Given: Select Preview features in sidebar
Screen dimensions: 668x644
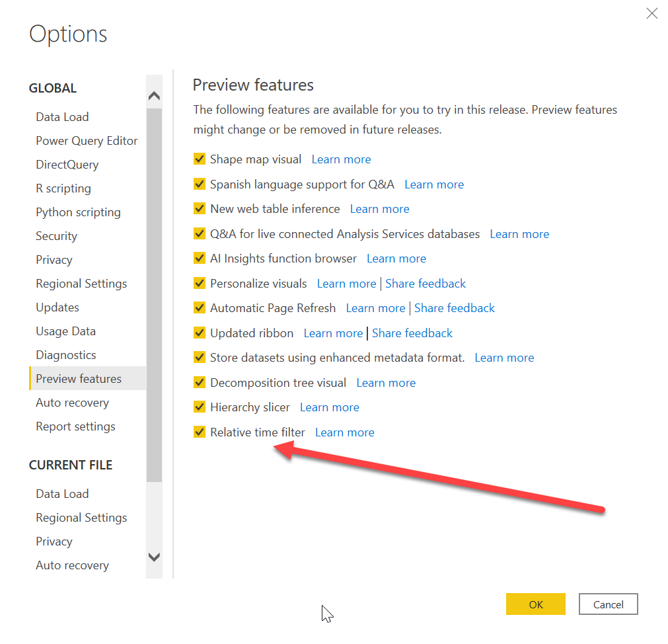Looking at the screenshot, I should pos(87,378).
